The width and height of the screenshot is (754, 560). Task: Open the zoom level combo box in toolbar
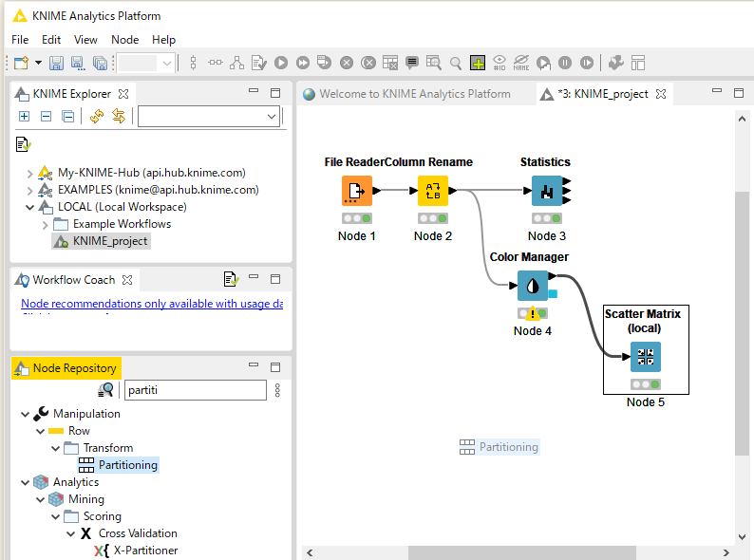click(145, 63)
